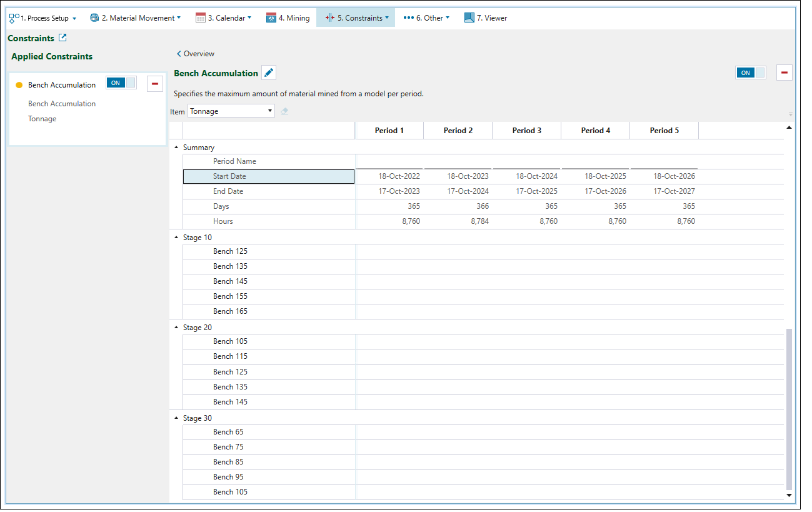Screen dimensions: 812x512
Task: Open the 2. Material Movement menu
Action: point(136,18)
